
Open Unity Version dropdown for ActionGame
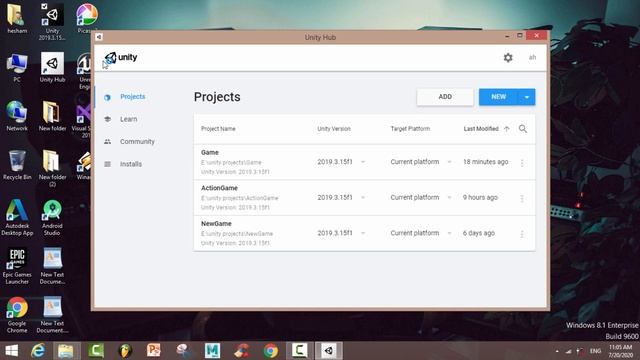pos(363,198)
